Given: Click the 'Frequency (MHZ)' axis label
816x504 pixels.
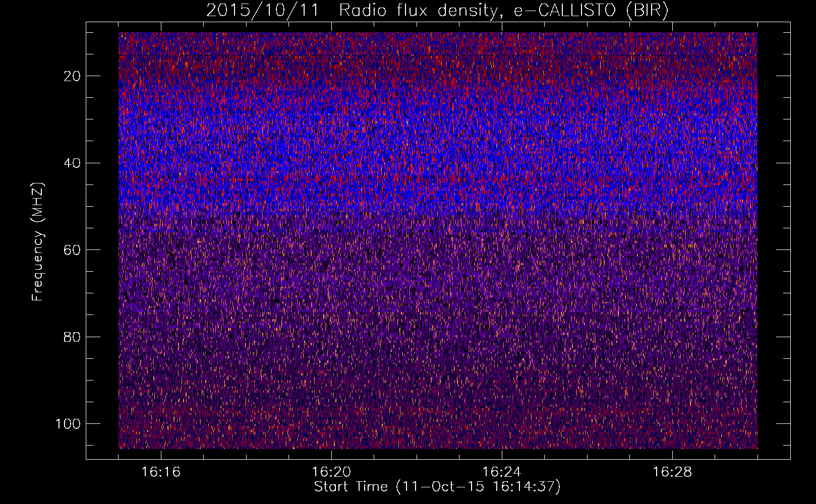Looking at the screenshot, I should (x=38, y=241).
